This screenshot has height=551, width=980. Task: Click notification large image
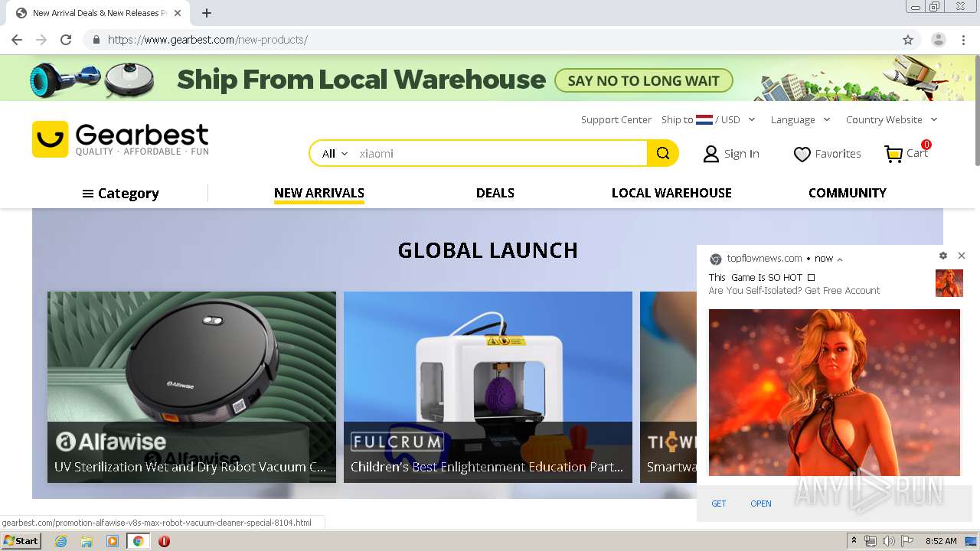click(x=835, y=393)
